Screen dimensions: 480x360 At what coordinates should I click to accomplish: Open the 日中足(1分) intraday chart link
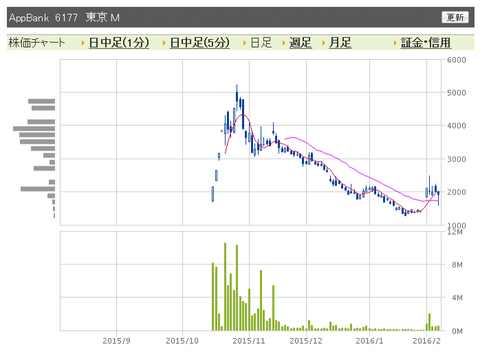click(x=119, y=43)
